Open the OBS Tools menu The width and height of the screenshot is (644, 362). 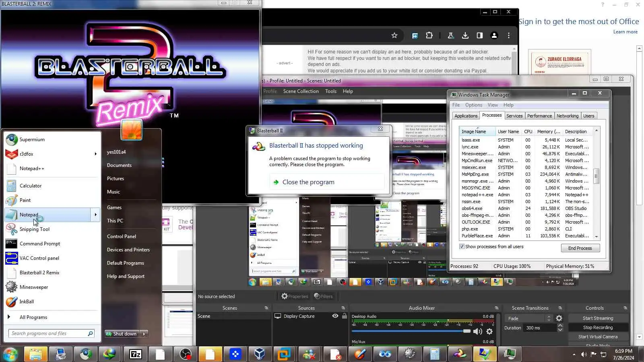pos(331,91)
